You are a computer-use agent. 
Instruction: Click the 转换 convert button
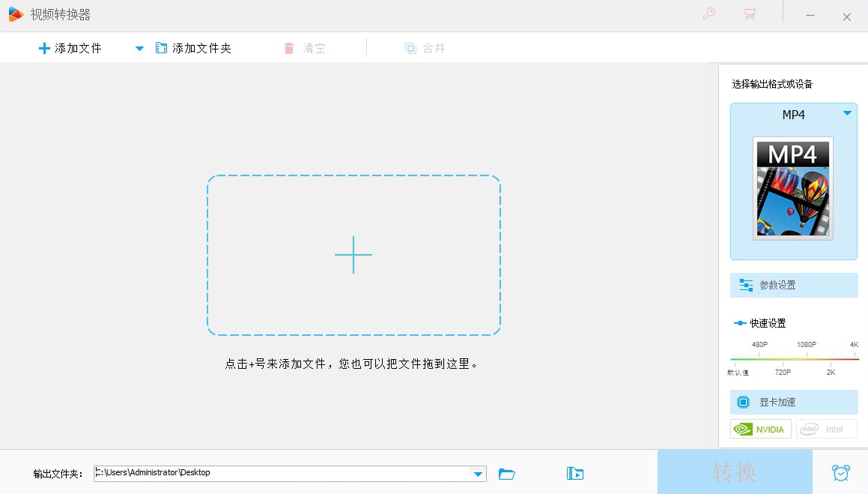734,472
